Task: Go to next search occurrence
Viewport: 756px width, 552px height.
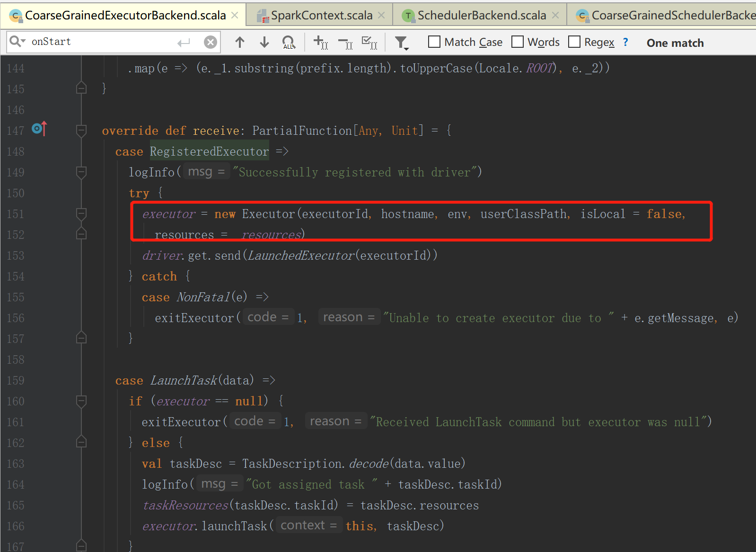Action: pyautogui.click(x=264, y=43)
